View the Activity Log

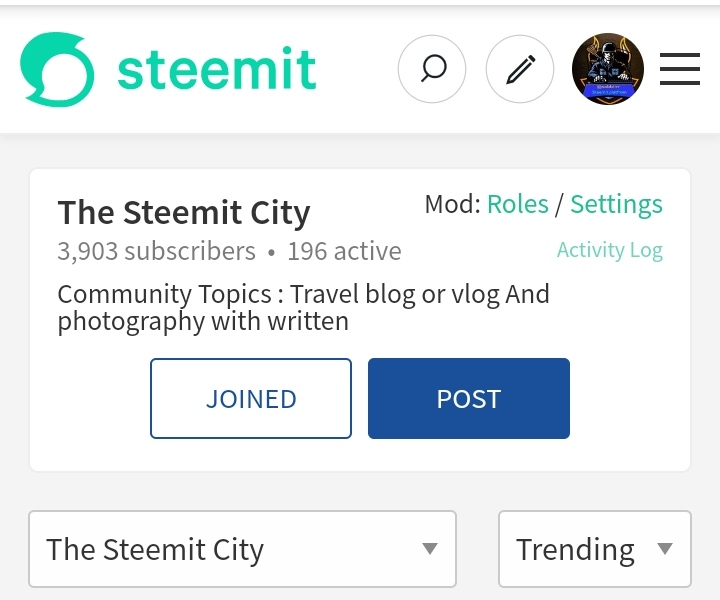tap(609, 250)
